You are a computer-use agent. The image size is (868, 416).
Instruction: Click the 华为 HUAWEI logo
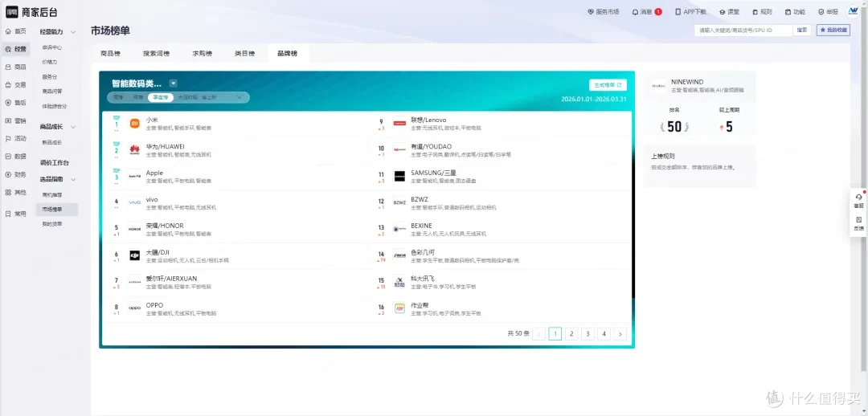point(134,150)
